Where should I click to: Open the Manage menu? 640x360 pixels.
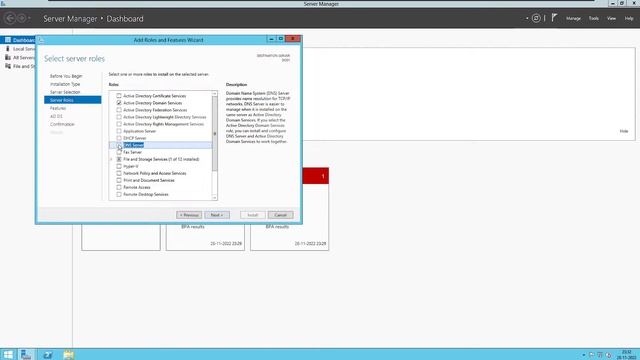click(x=573, y=18)
